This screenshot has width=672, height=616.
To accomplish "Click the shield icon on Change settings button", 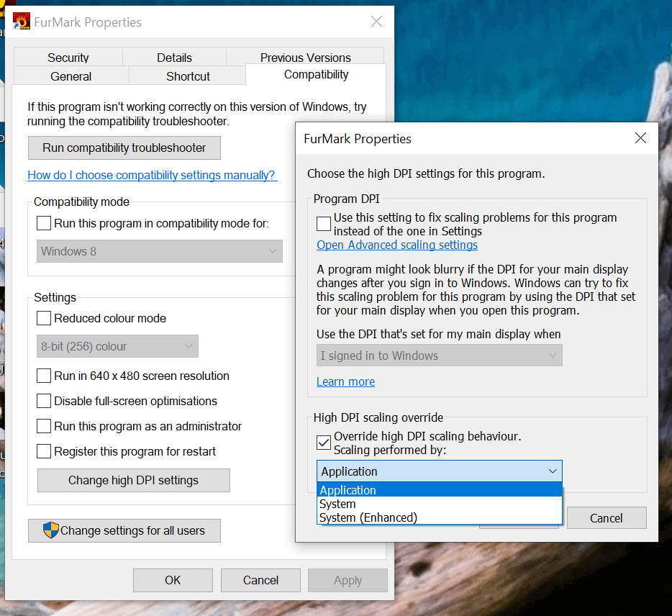I will tap(50, 530).
